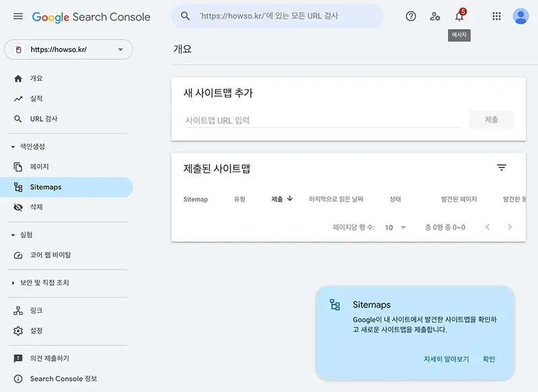Open 설정 in the sidebar
Image resolution: width=538 pixels, height=392 pixels.
coord(67,331)
